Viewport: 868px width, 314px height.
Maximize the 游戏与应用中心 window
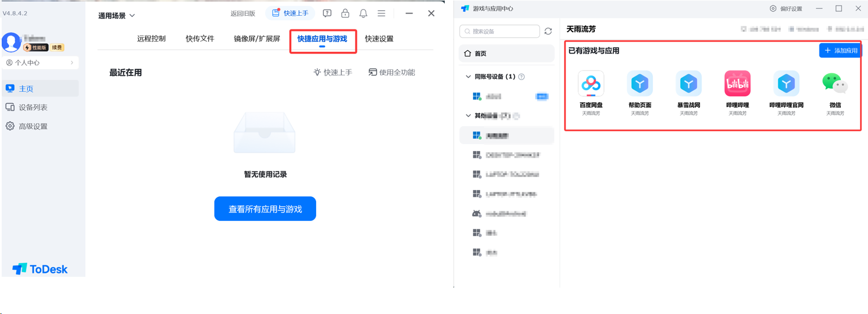[x=839, y=8]
